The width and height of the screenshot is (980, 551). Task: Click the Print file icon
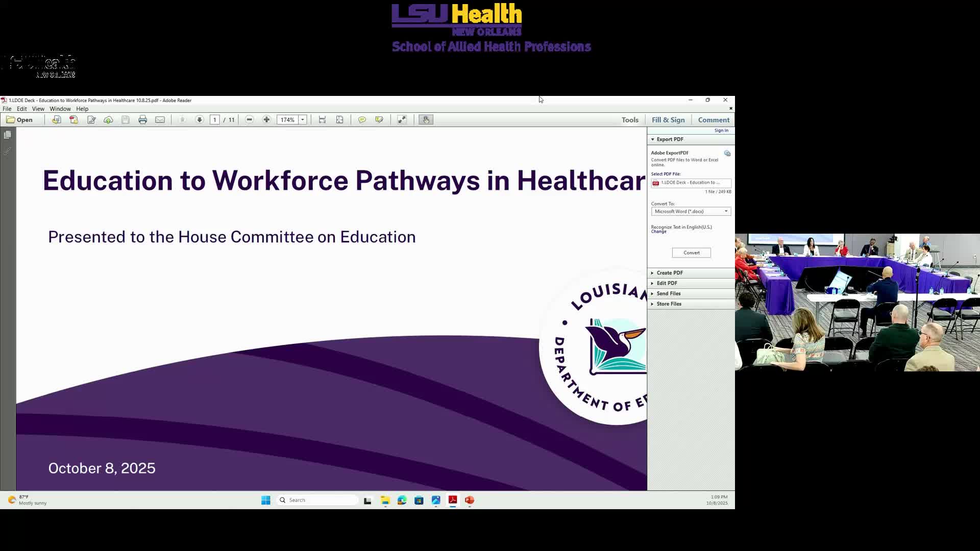pos(143,119)
